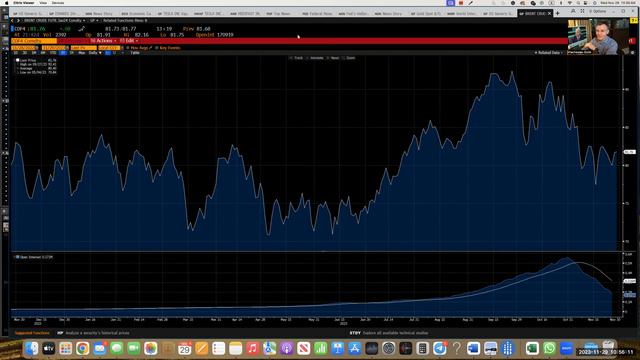
Task: Open Messages from the Dock
Action: [117, 349]
